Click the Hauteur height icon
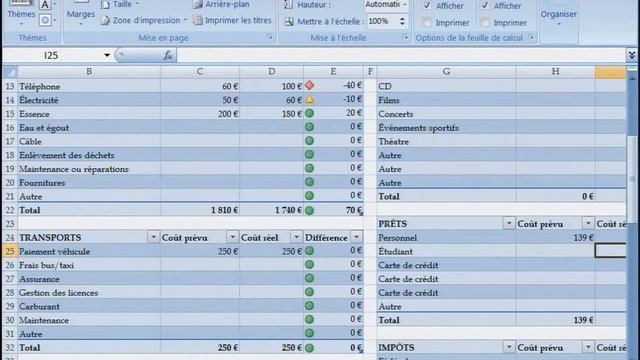The height and width of the screenshot is (360, 640). pos(289,5)
